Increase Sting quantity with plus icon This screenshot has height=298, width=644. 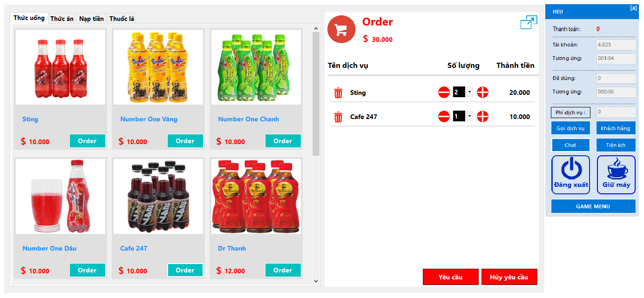(483, 93)
